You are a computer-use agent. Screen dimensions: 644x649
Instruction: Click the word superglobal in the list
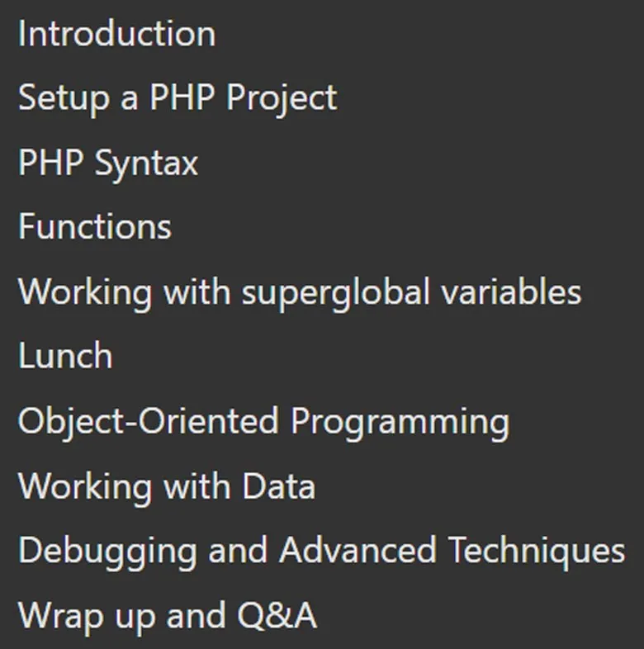[x=336, y=293]
